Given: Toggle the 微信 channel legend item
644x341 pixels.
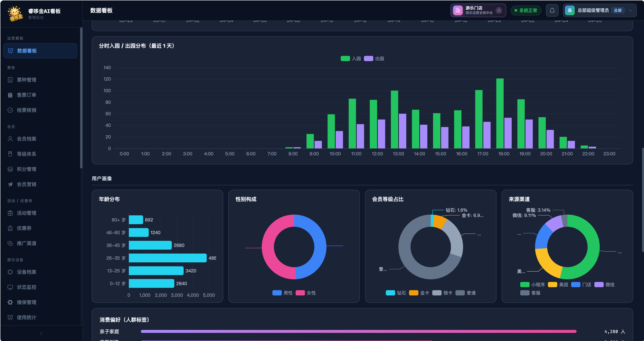Looking at the screenshot, I should [604, 285].
